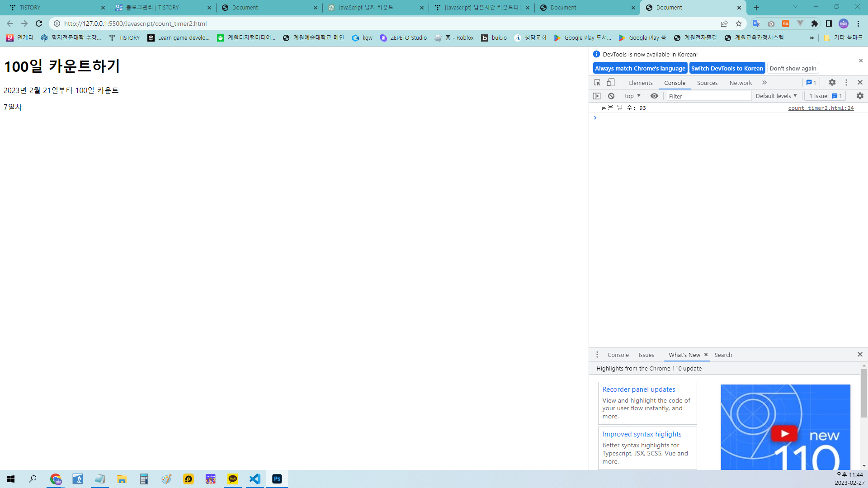Toggle live expression eye icon

[x=654, y=96]
